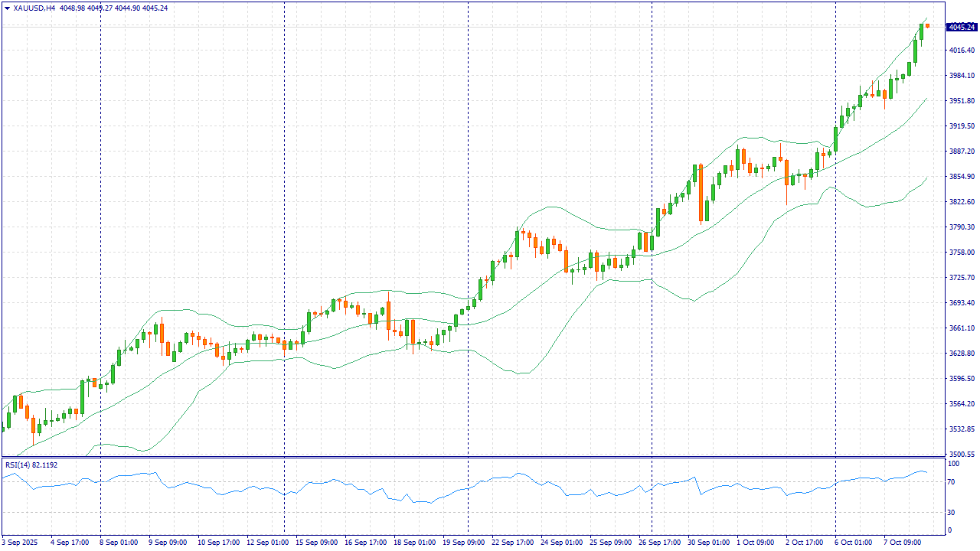The height and width of the screenshot is (551, 980).
Task: Click the 3790.30 price axis label
Action: (960, 227)
